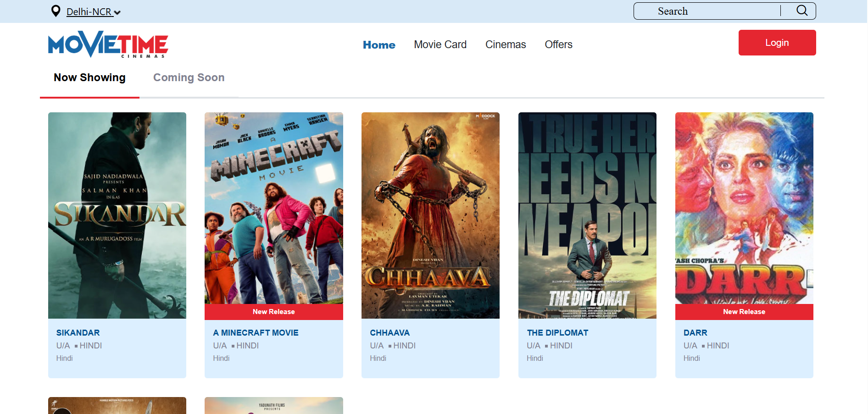Open the Movie Card menu item
The width and height of the screenshot is (868, 414).
(x=440, y=44)
